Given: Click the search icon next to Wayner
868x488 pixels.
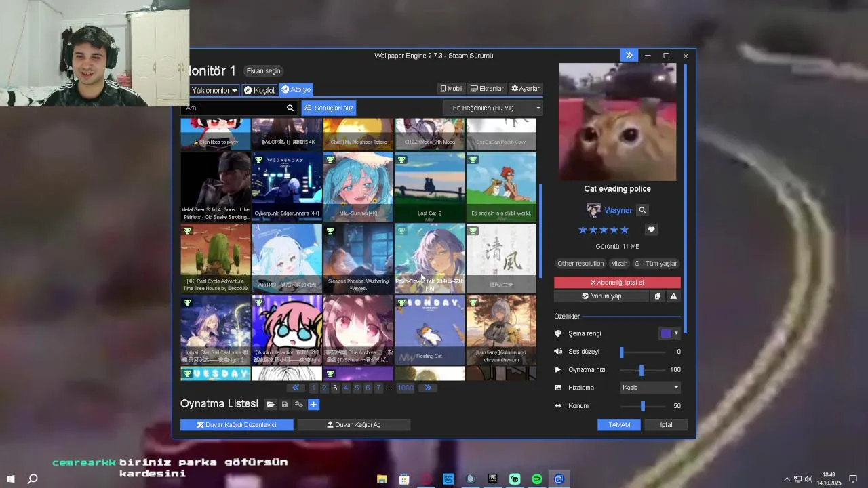Looking at the screenshot, I should [x=642, y=210].
